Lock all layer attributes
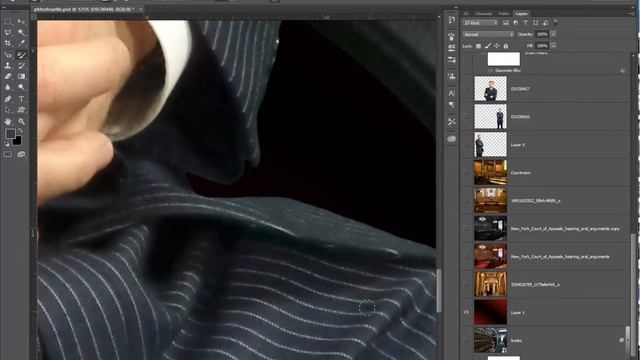The height and width of the screenshot is (360, 640). pos(506,46)
